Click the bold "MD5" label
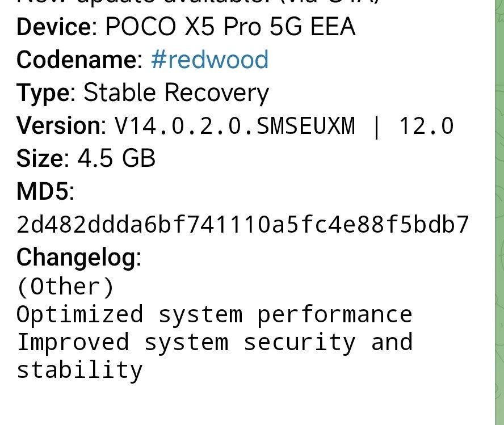 click(44, 192)
